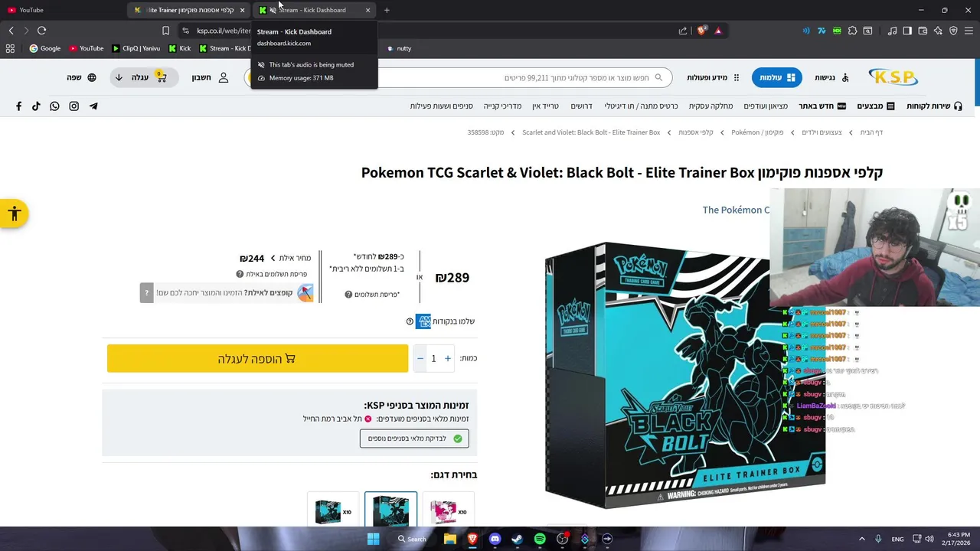Select the pink model variant thumbnail
The height and width of the screenshot is (551, 980).
pos(449,510)
